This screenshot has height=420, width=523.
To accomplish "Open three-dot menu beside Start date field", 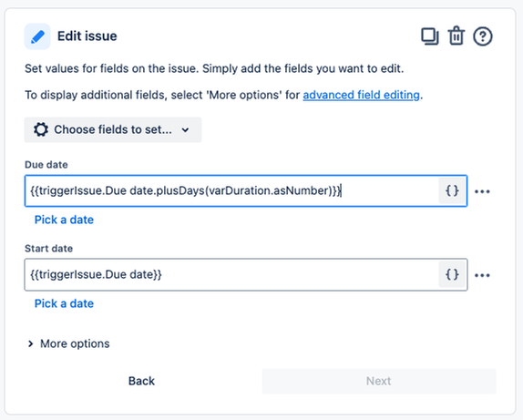I will point(482,275).
